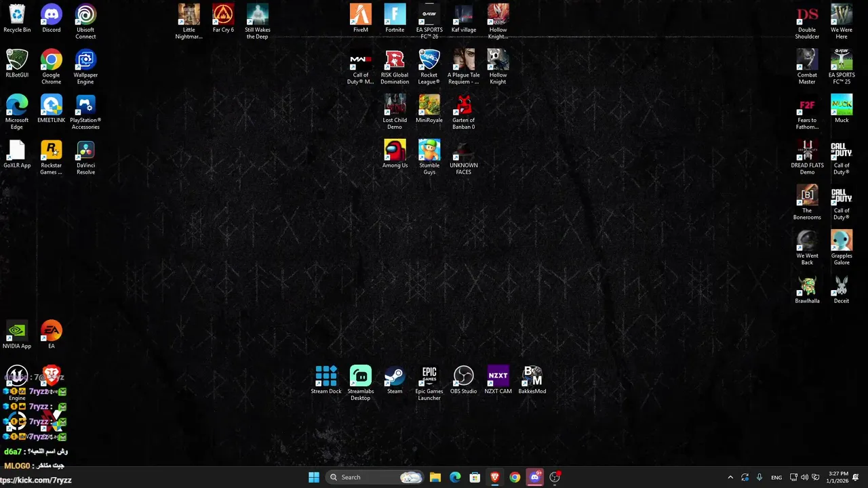Viewport: 868px width, 488px height.
Task: Open We Were Here
Action: [x=842, y=22]
